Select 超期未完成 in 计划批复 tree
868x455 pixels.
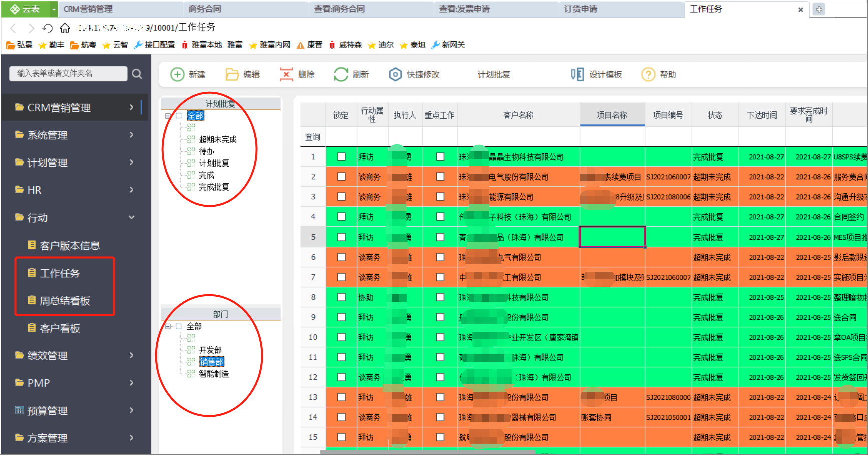[x=218, y=139]
